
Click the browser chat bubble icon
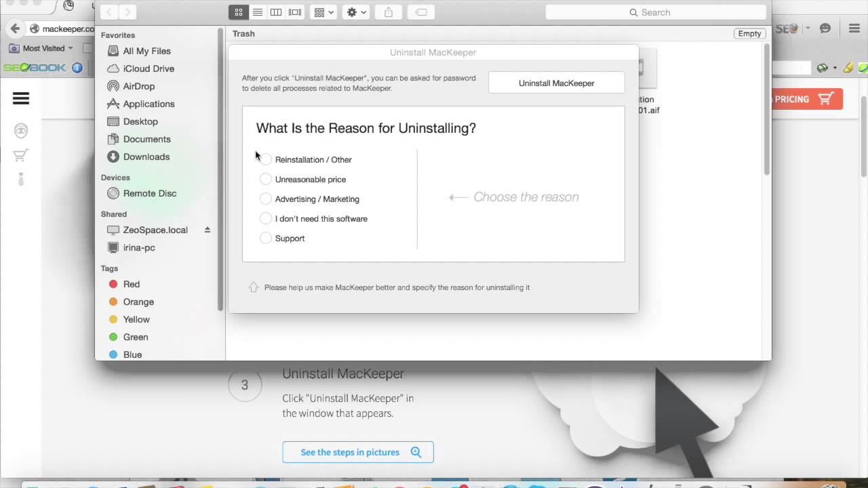tap(825, 28)
